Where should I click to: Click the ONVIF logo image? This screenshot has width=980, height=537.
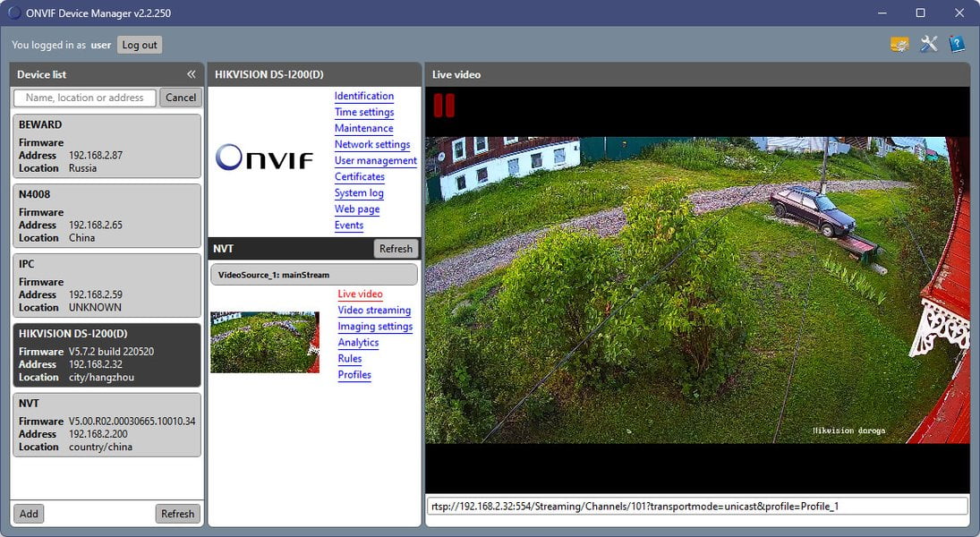pos(264,157)
